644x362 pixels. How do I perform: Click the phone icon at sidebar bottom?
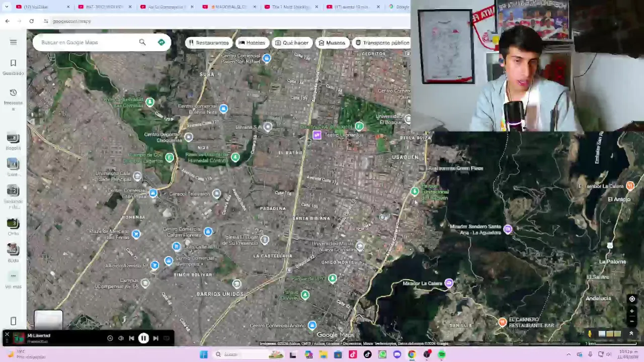(14, 321)
